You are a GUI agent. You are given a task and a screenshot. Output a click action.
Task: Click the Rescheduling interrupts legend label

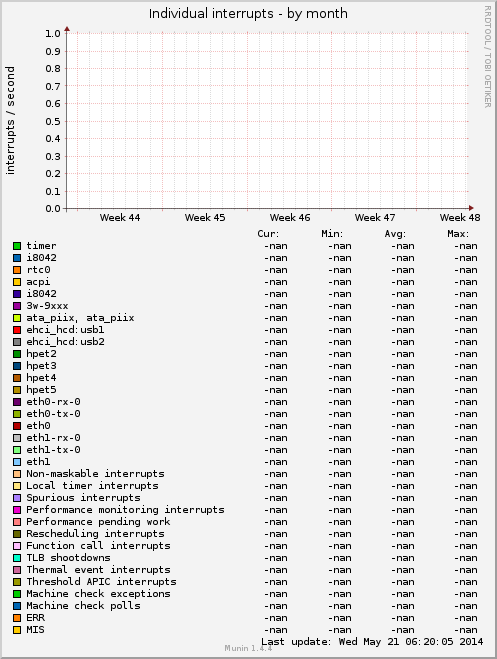[95, 534]
